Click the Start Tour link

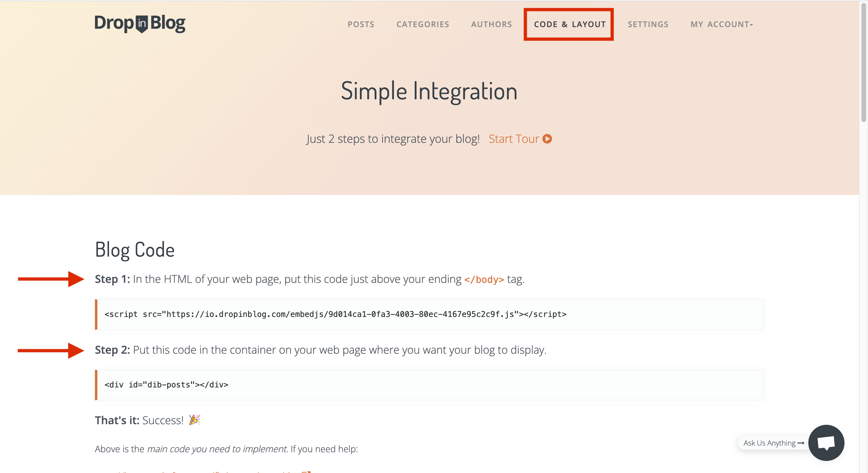514,139
